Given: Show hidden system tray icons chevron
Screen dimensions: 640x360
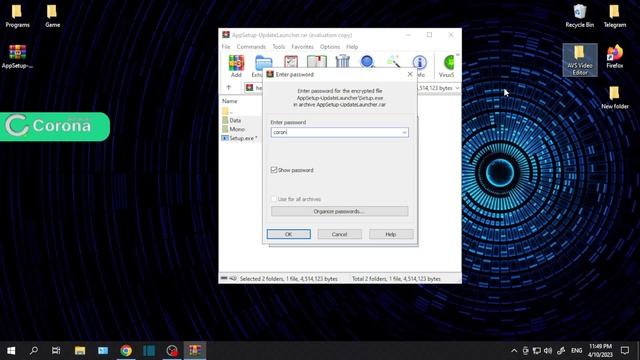Looking at the screenshot, I should [x=514, y=351].
